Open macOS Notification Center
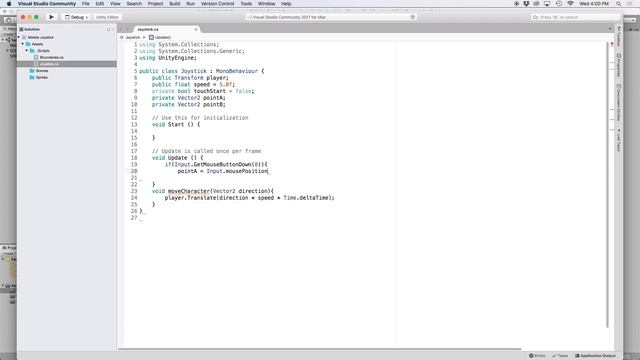Screen dimensions: 640x360 tap(629, 4)
